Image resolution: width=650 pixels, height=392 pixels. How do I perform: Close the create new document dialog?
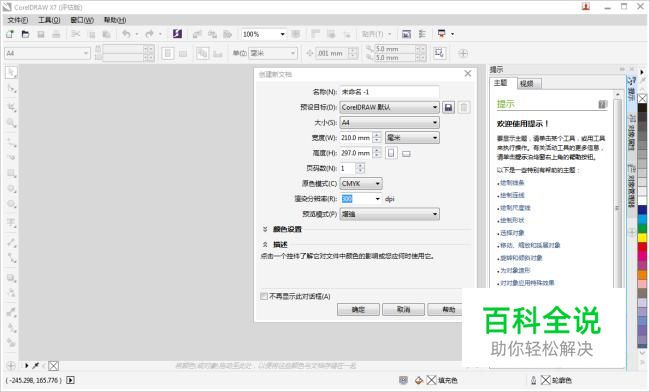coord(468,73)
